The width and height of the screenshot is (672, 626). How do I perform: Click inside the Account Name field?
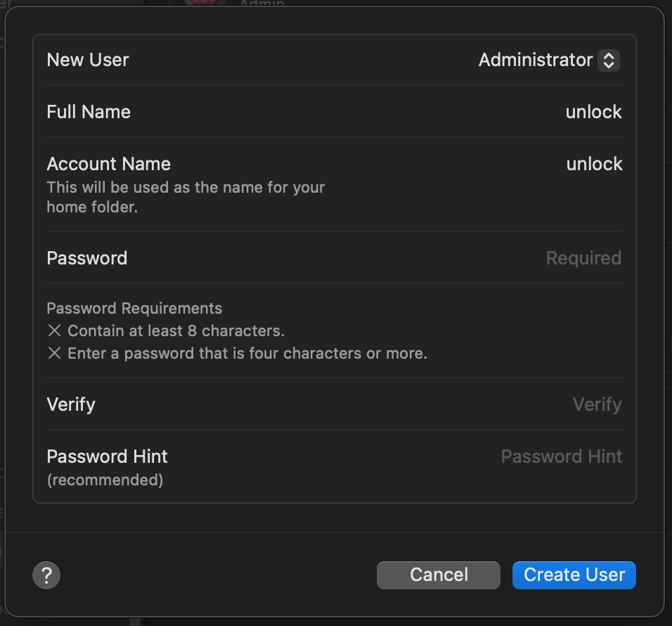[492, 164]
